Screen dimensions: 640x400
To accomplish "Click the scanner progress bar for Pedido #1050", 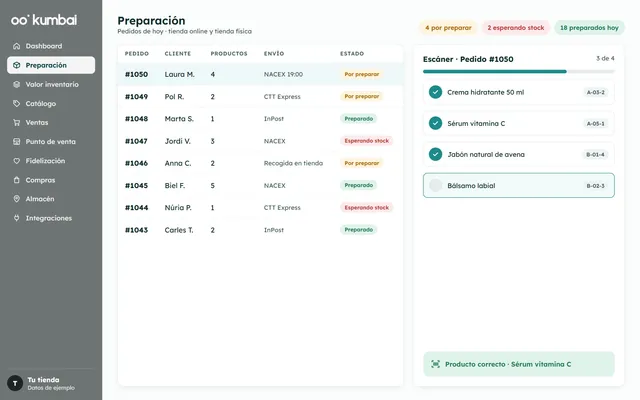I will pos(519,71).
